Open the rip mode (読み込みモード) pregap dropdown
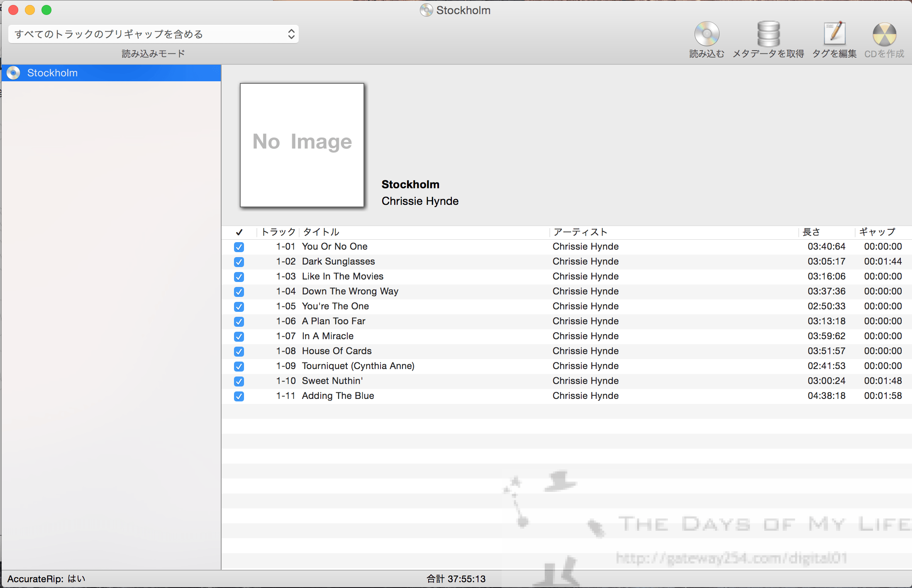This screenshot has height=588, width=912. point(154,34)
